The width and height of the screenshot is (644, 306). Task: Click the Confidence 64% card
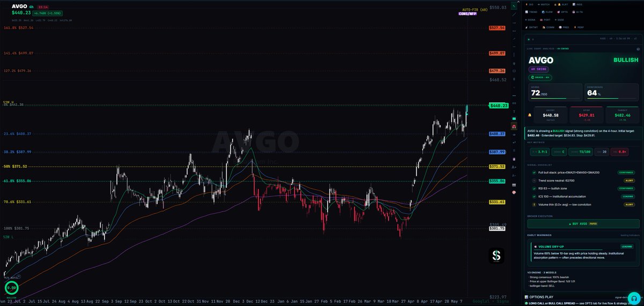coord(611,92)
